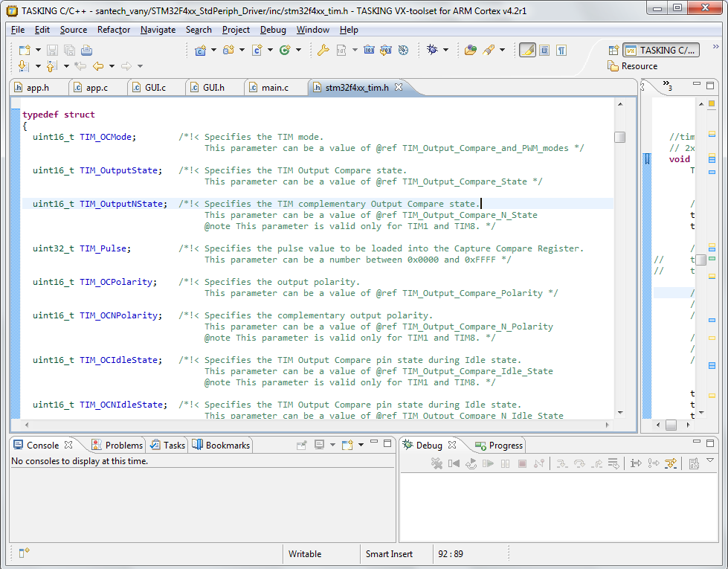The image size is (728, 569).
Task: Click the show-more perspectives chevron
Action: click(715, 46)
